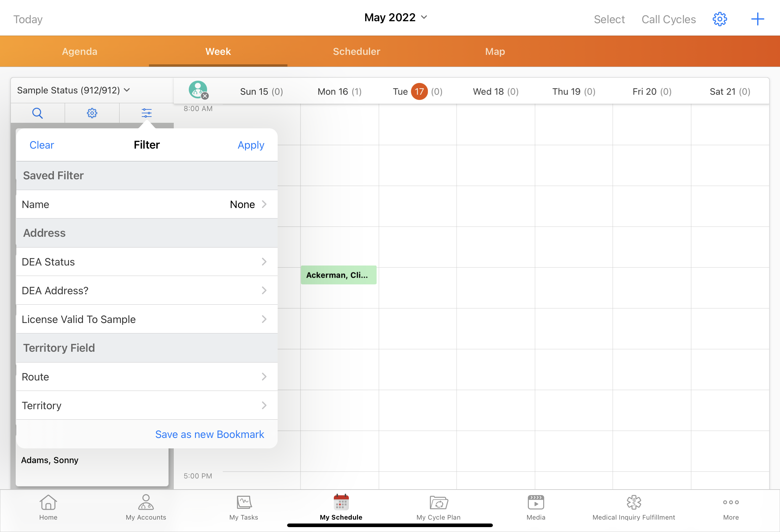Apply the filter
This screenshot has width=780, height=532.
(x=251, y=145)
